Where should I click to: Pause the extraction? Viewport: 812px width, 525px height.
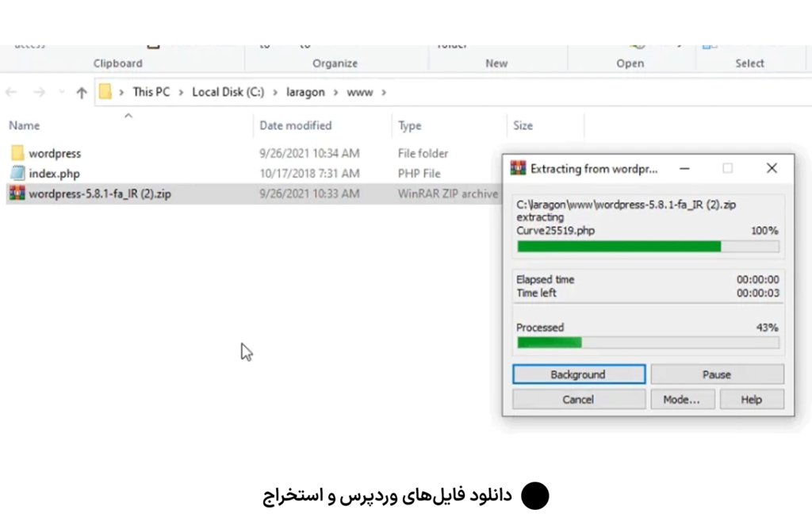pos(717,374)
